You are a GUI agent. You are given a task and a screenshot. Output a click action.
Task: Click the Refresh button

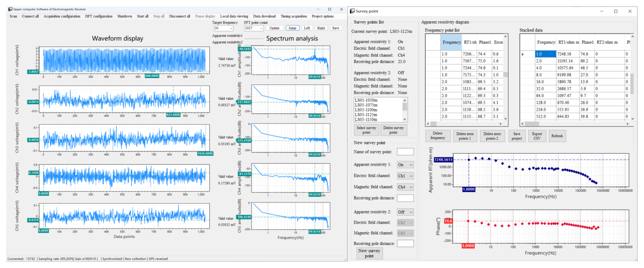tap(557, 136)
